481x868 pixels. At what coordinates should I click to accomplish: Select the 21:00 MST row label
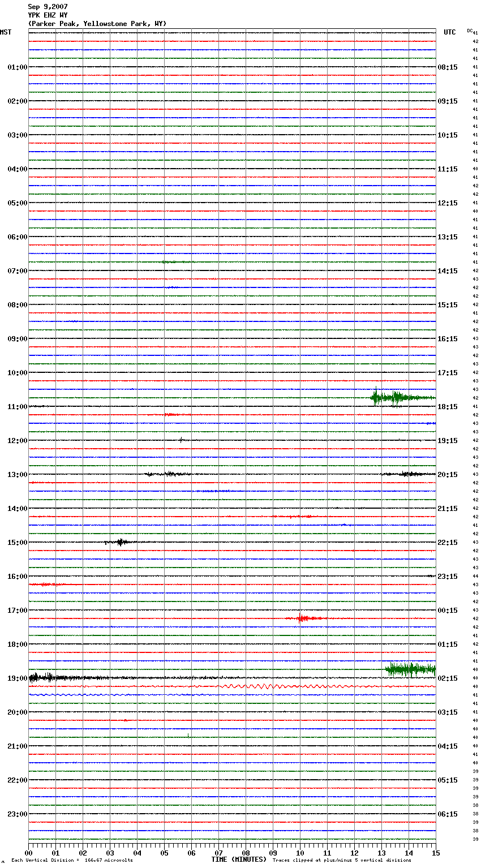(18, 746)
